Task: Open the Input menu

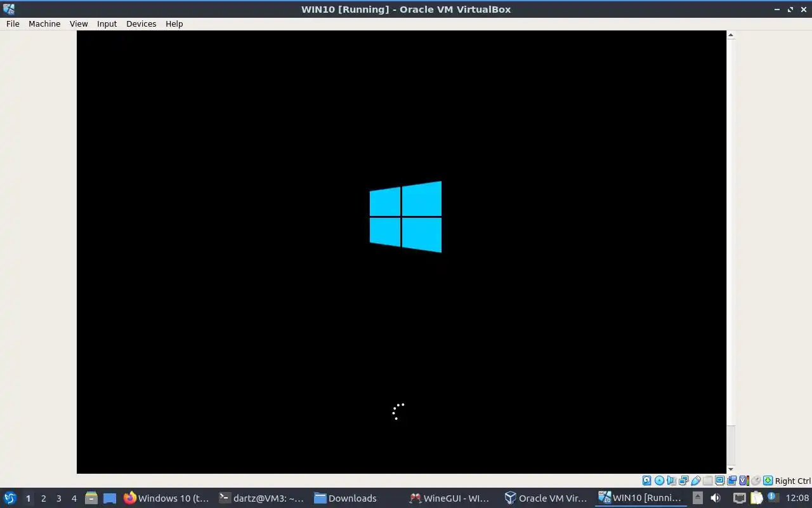Action: (x=107, y=23)
